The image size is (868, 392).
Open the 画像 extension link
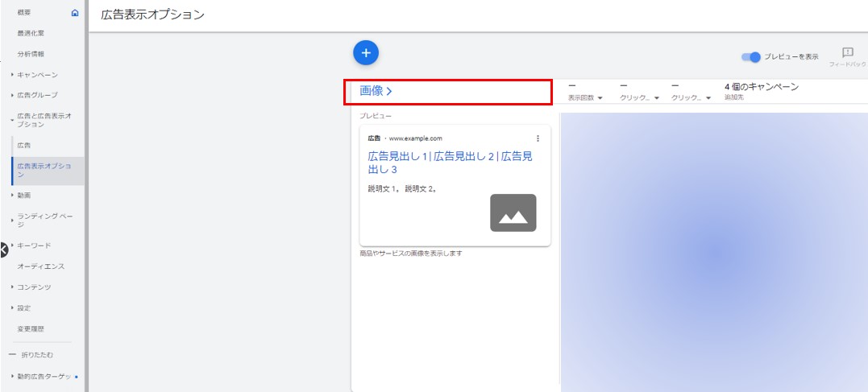tap(376, 91)
